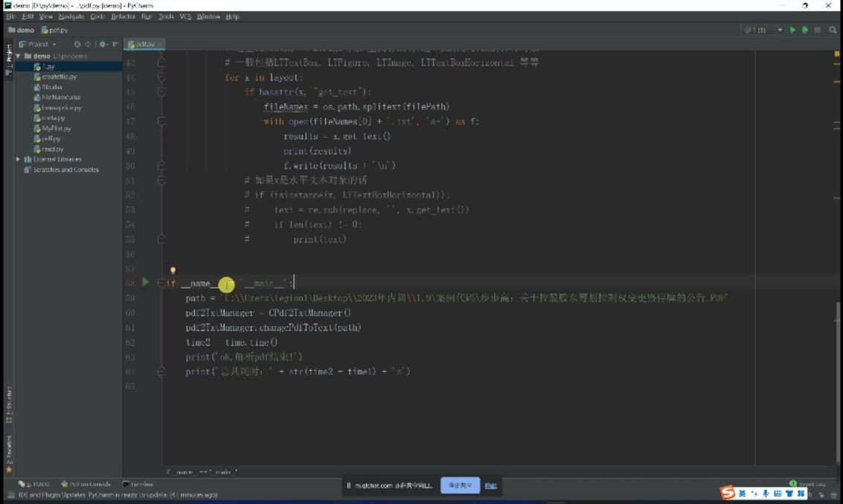The image size is (843, 504).
Task: Toggle the Favorites tool window side tab
Action: 9,453
